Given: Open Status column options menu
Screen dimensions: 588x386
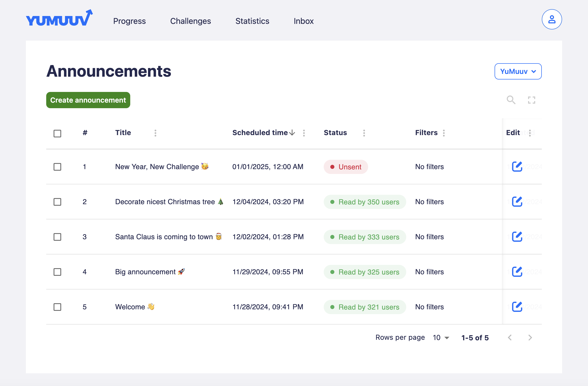Looking at the screenshot, I should (x=364, y=133).
